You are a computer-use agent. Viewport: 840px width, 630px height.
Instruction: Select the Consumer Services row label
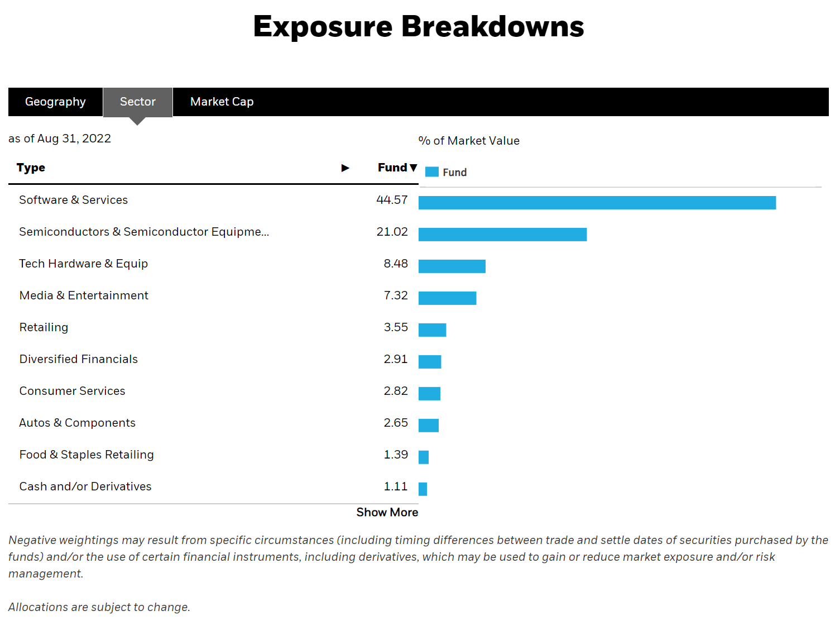[x=73, y=391]
